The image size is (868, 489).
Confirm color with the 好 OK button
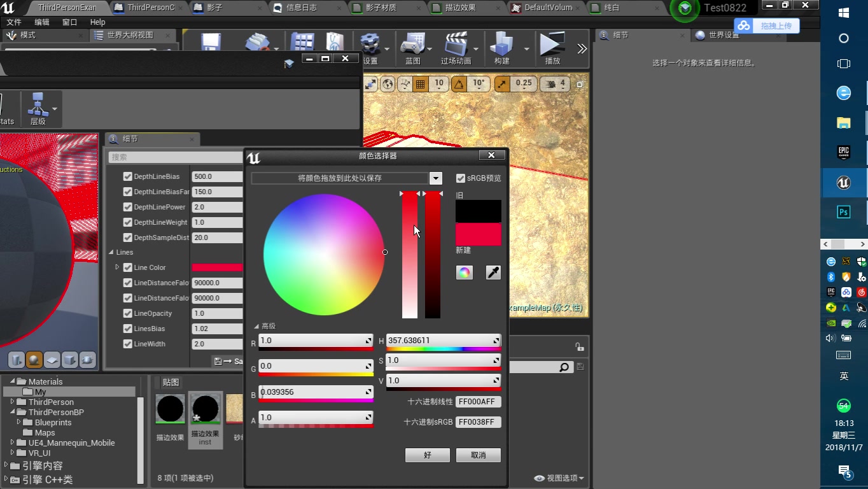point(428,455)
